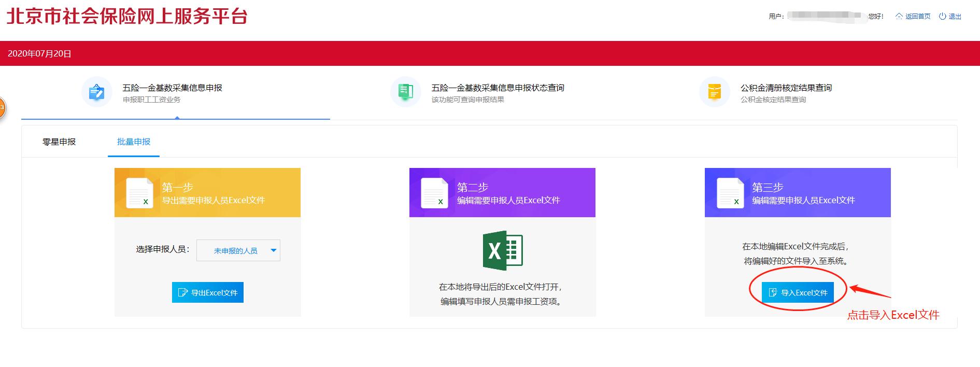Viewport: 980px width, 367px height.
Task: Open 五险一金基数采集信息申报状态查询 section
Action: point(498,88)
